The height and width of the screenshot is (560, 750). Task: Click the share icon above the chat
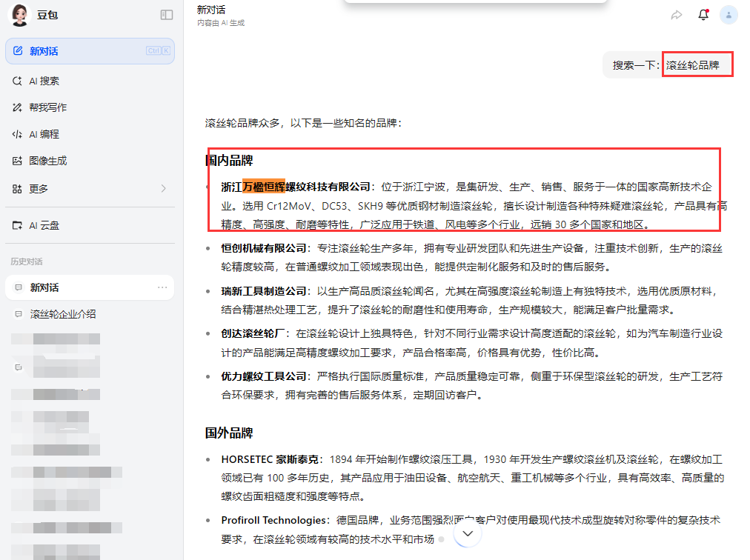[x=676, y=14]
